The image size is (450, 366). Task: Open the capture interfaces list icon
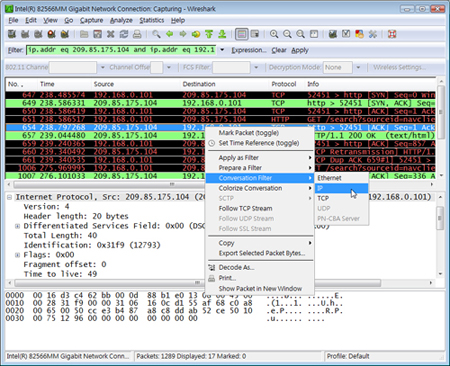click(x=12, y=34)
